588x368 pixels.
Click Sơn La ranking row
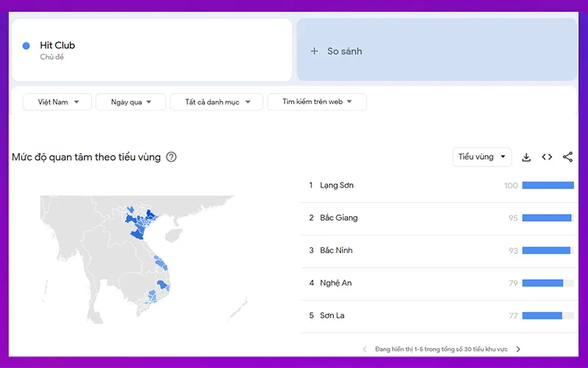tap(439, 316)
